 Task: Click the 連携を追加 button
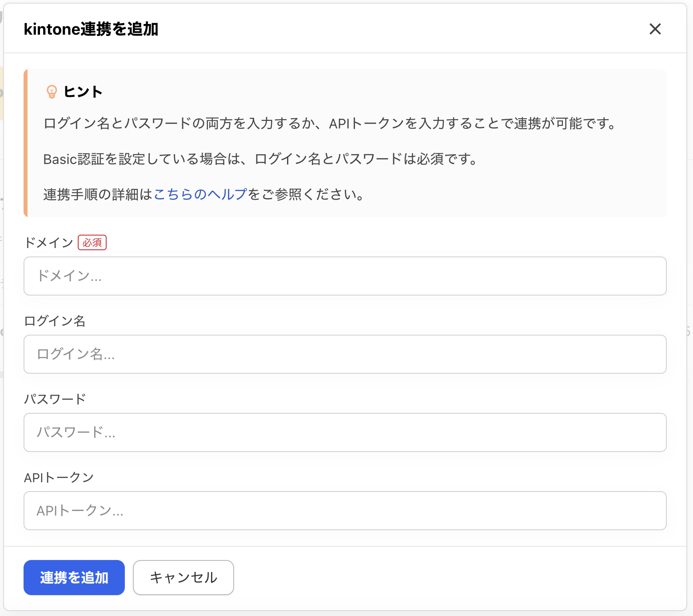click(x=74, y=577)
